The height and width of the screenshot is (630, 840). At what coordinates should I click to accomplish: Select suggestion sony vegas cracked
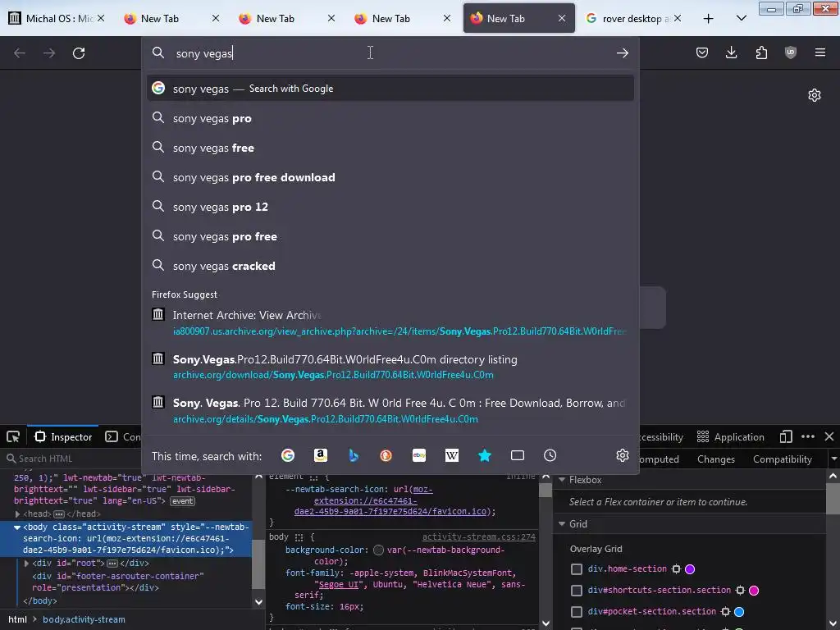[390, 266]
